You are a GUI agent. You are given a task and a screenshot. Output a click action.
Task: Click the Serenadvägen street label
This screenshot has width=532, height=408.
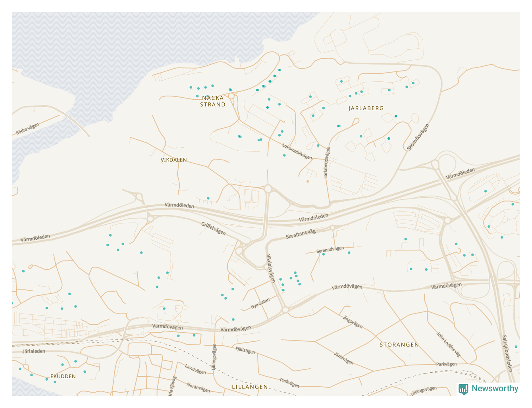[330, 250]
